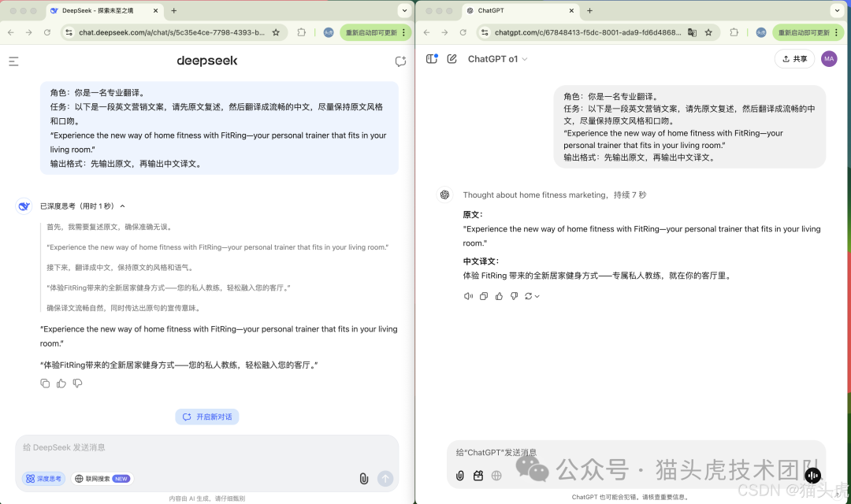The height and width of the screenshot is (504, 851).
Task: Open new tab in DeepSeek window
Action: (173, 10)
